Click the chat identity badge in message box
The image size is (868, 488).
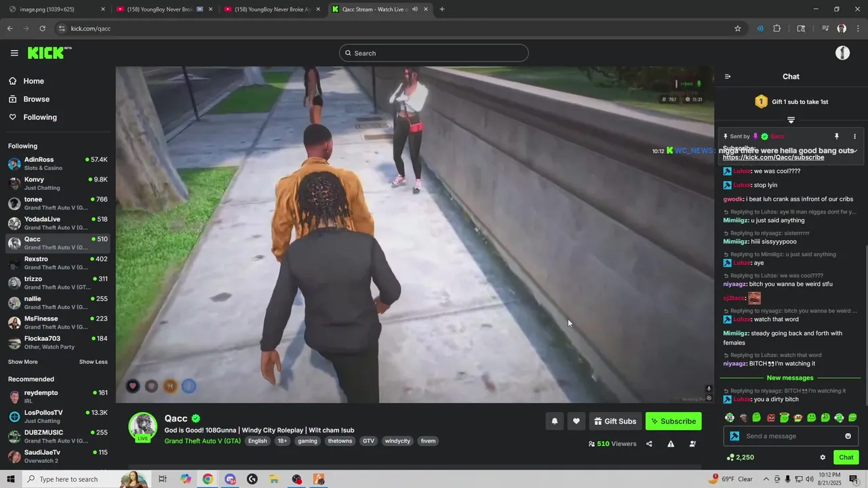coord(734,436)
